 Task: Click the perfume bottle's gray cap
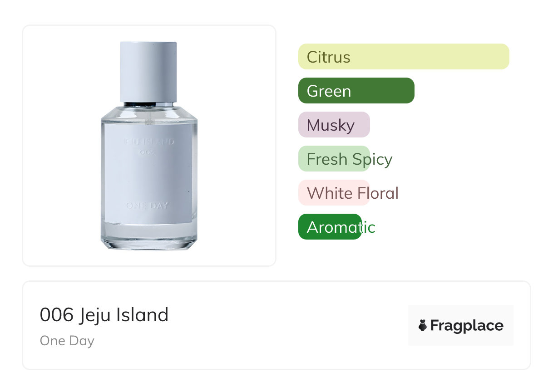(148, 71)
